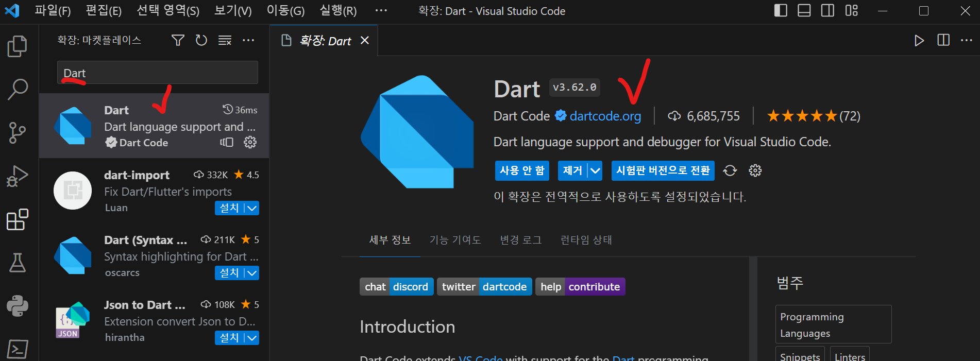980x361 pixels.
Task: Click the v3.62.0 version label
Action: coord(575,88)
